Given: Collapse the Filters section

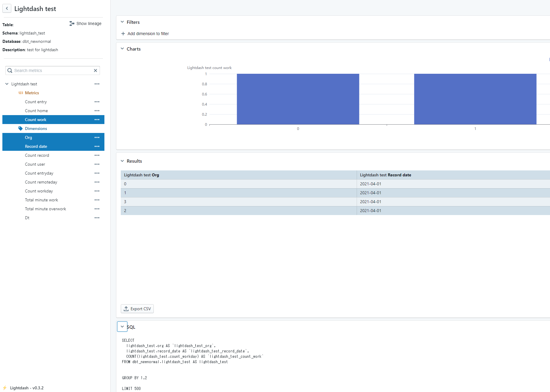Looking at the screenshot, I should pyautogui.click(x=122, y=22).
